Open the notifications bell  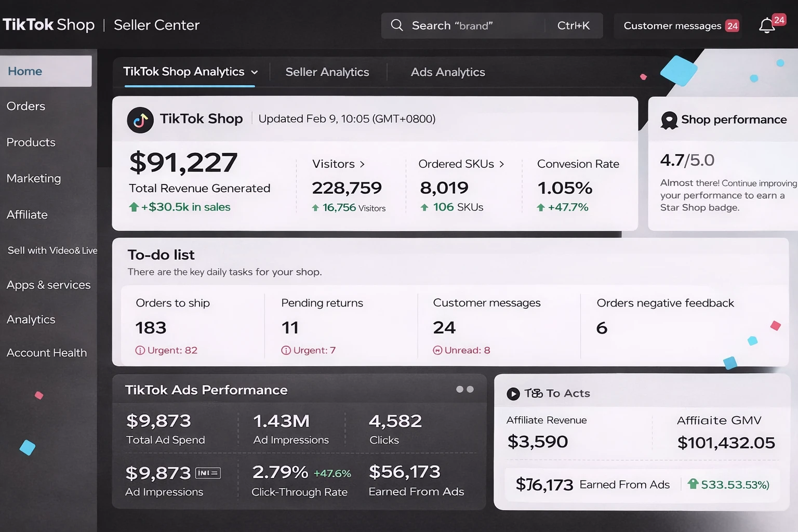[x=767, y=25]
